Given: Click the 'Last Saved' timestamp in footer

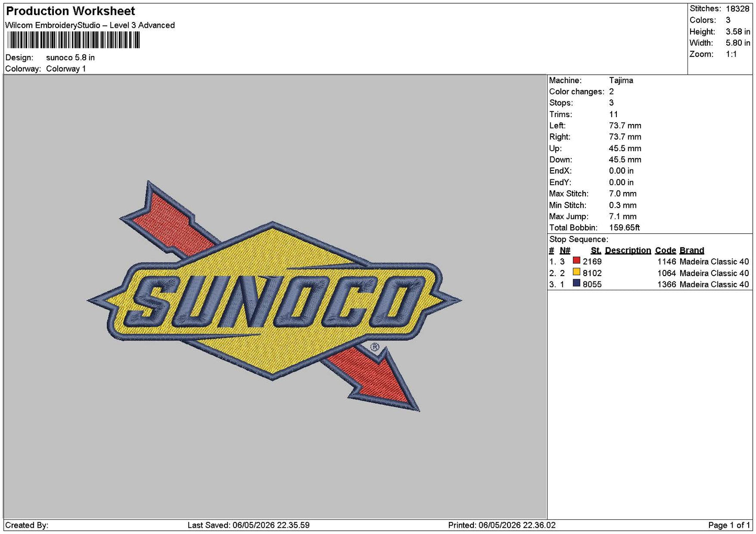Looking at the screenshot, I should tap(249, 525).
